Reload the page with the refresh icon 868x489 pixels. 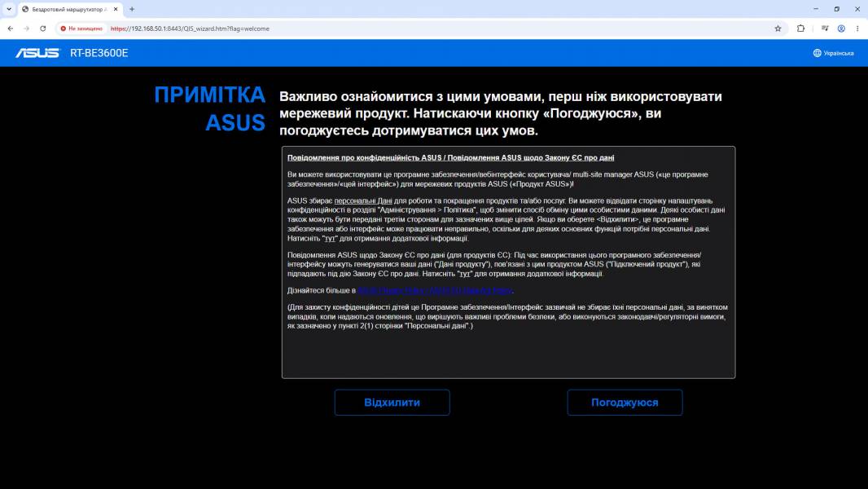coord(42,29)
